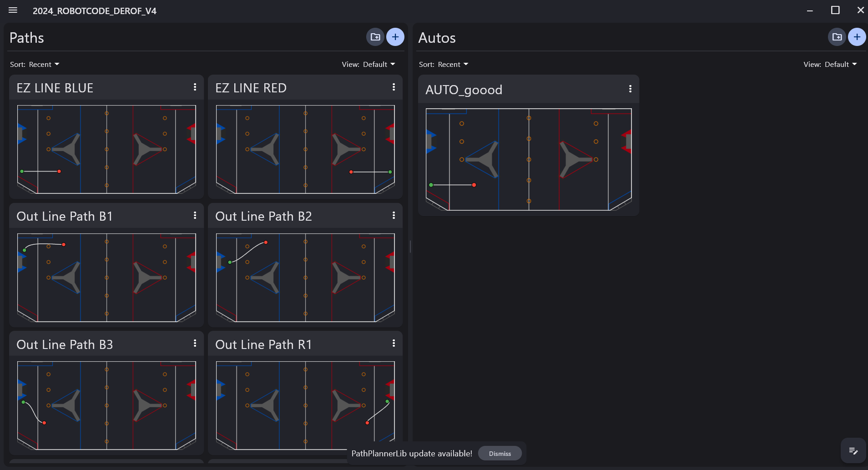Screen dimensions: 868x470
Task: Add a new path with plus button
Action: [x=395, y=37]
